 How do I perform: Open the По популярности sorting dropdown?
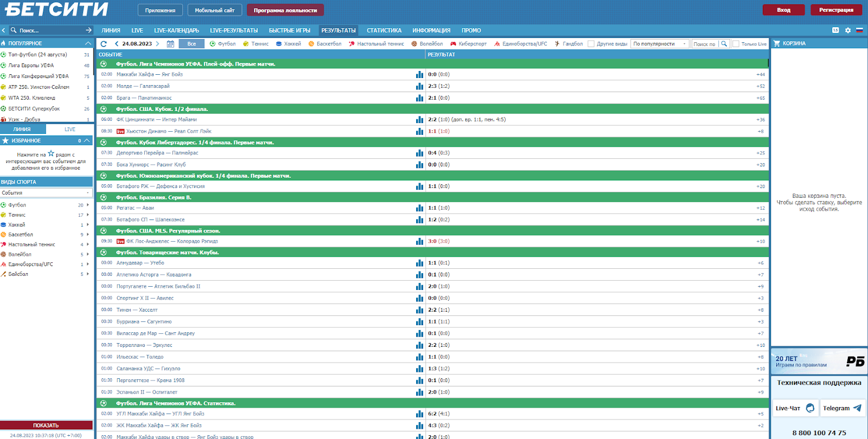660,44
